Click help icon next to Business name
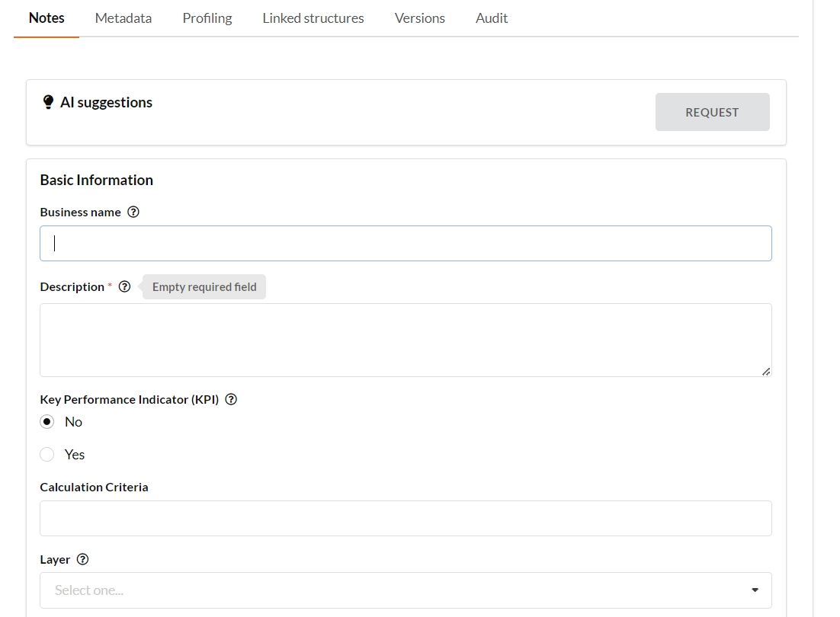The width and height of the screenshot is (840, 617). coord(133,213)
